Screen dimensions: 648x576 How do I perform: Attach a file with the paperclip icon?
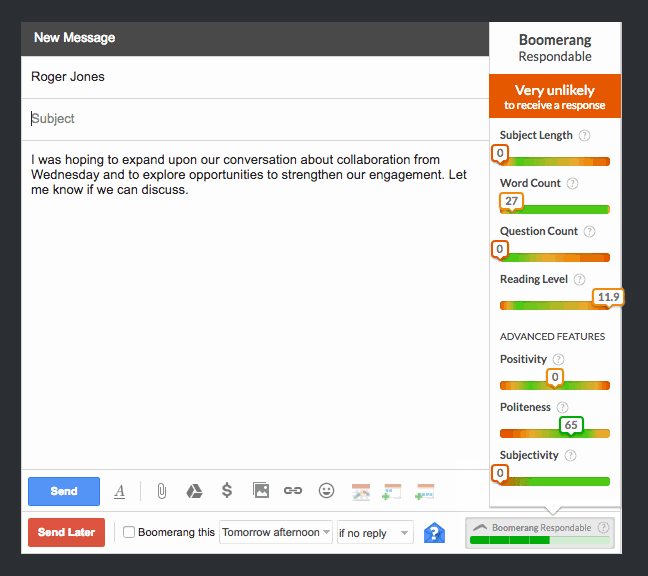[162, 491]
